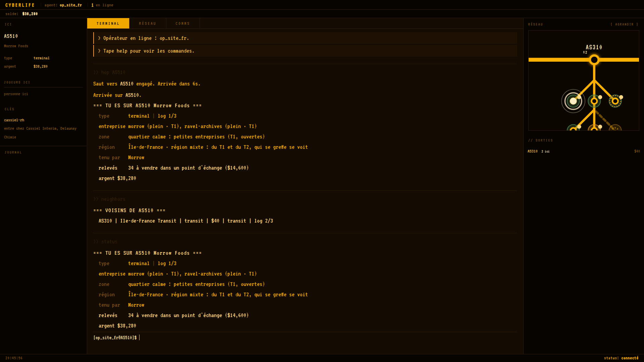Click the middle ringed node below AS310
This screenshot has width=644, height=362.
tap(594, 101)
